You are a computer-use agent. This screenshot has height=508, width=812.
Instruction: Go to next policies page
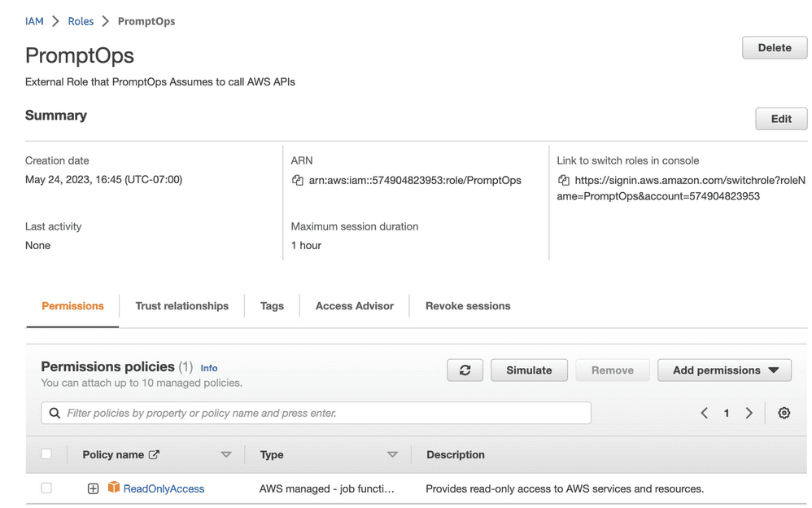[x=749, y=413]
